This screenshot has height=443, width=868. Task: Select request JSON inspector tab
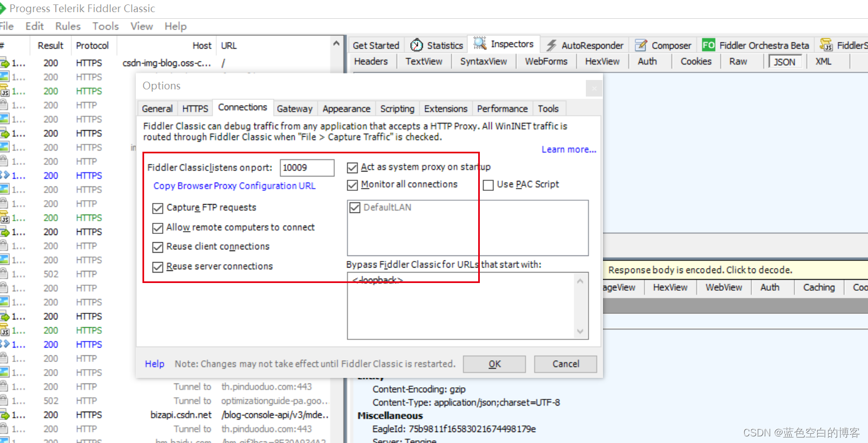click(785, 62)
